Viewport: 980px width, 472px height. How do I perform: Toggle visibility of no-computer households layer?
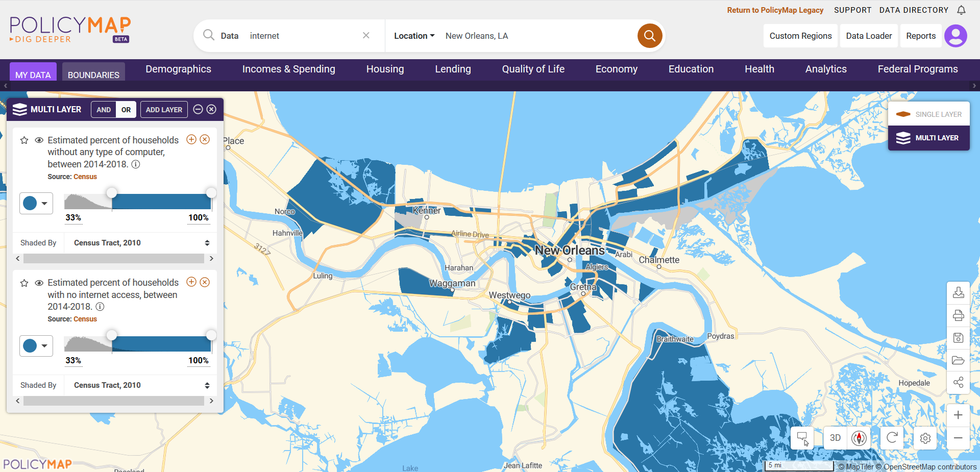(x=39, y=140)
